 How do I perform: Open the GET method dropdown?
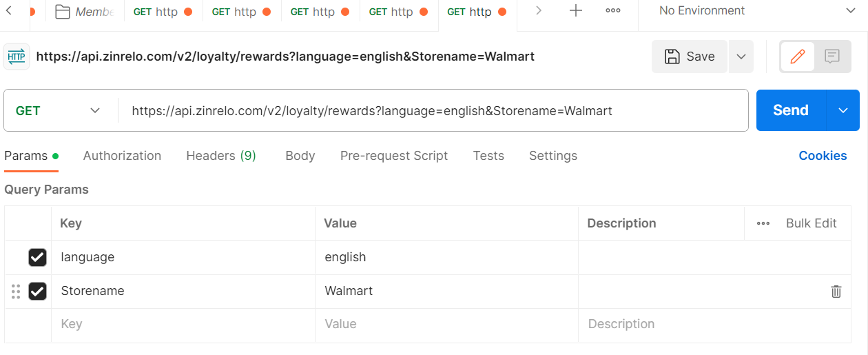pos(59,110)
